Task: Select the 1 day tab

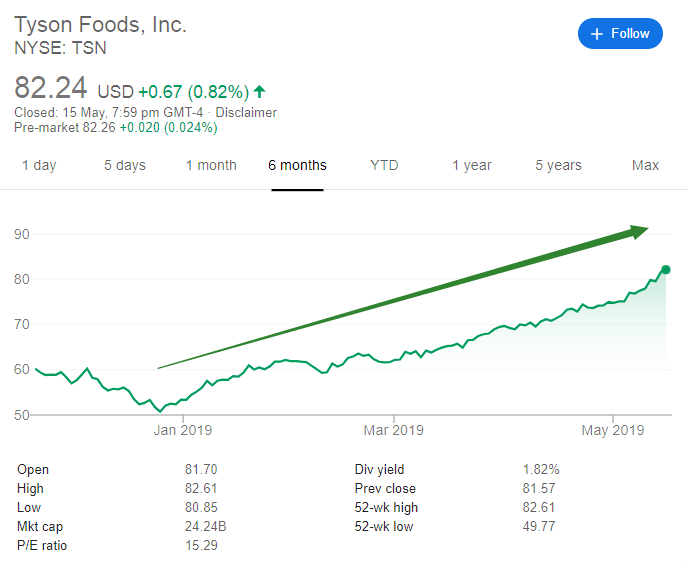Action: click(x=39, y=165)
